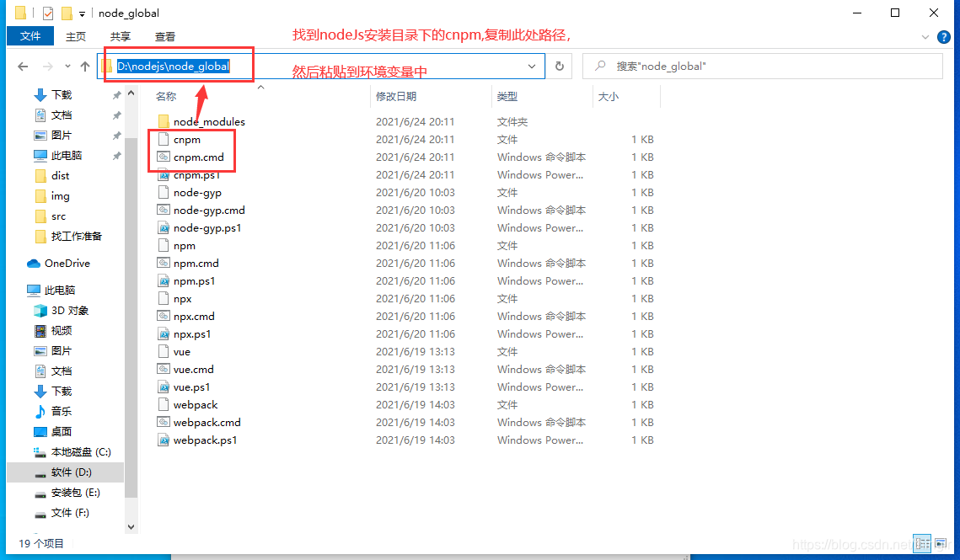Select the webpack file
This screenshot has height=560, width=960.
tap(196, 405)
